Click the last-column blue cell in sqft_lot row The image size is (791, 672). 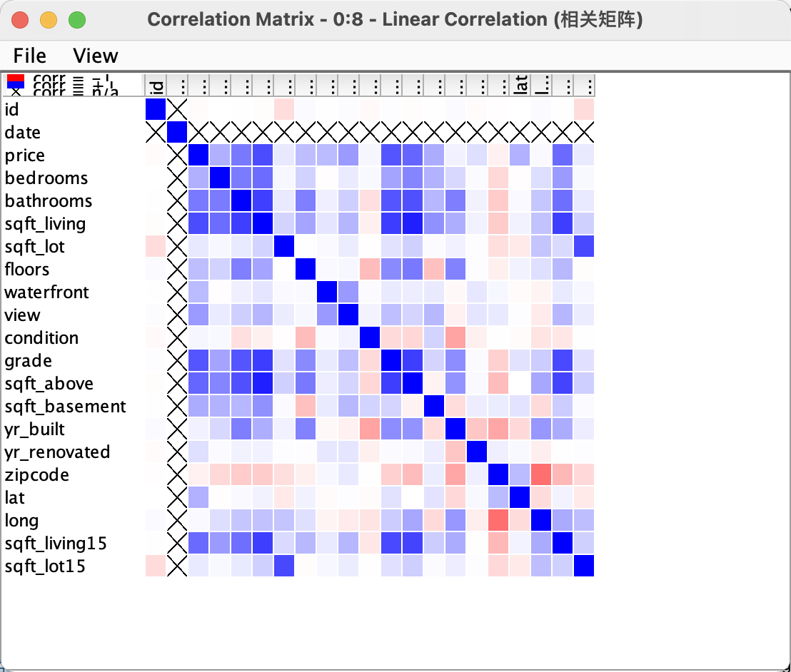[x=584, y=247]
